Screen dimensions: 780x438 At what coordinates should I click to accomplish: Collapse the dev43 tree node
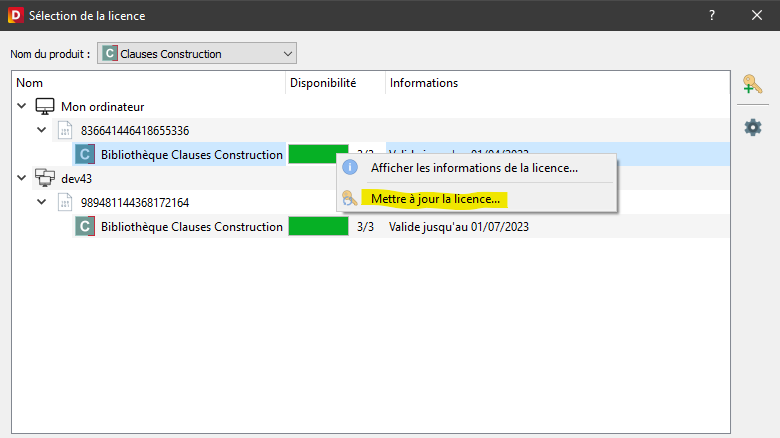pyautogui.click(x=22, y=178)
